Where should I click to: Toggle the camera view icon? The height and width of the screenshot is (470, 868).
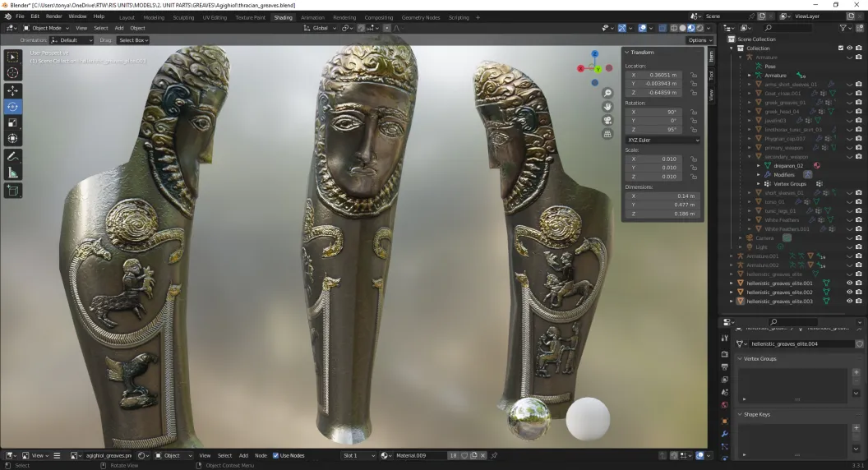click(x=607, y=120)
